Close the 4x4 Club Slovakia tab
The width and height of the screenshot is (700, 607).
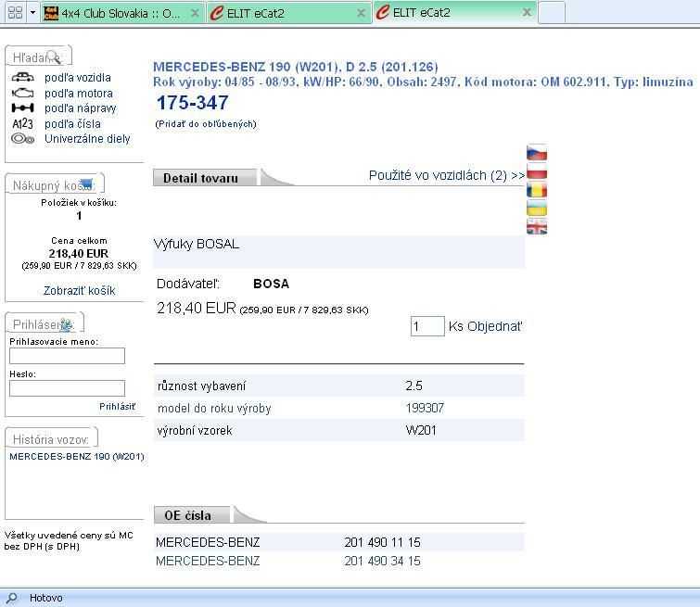(x=195, y=13)
